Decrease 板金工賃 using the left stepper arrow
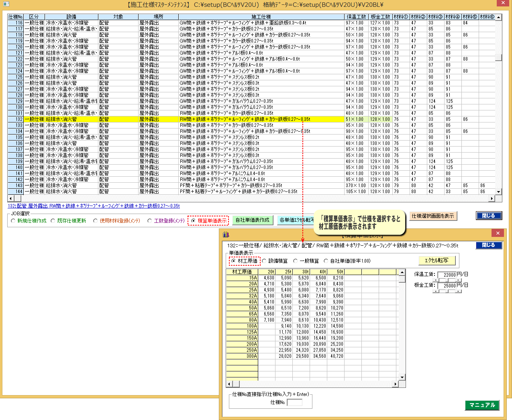Screen dimensions: 512x420 coord(435,291)
